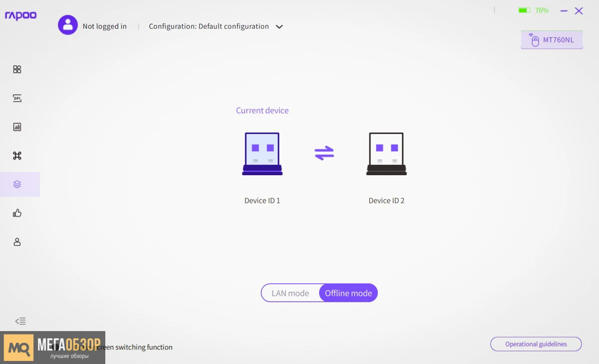Select the MT760NL device tab
Screen dimensions: 599x364
point(552,40)
